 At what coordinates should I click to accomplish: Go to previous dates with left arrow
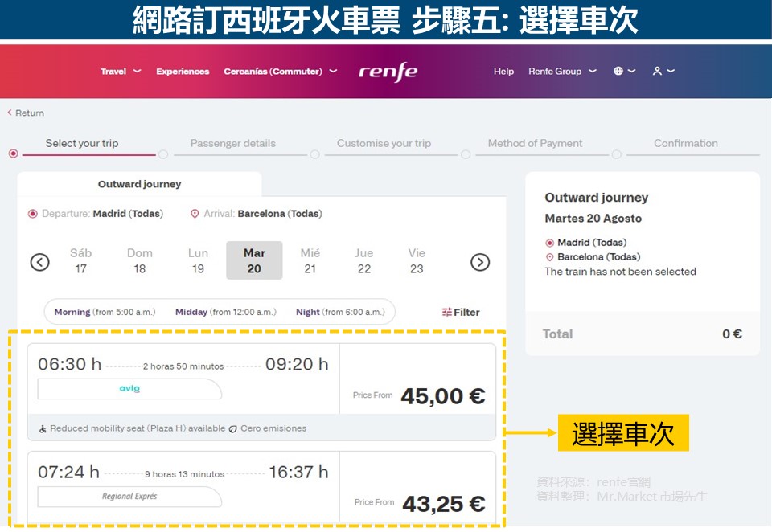pyautogui.click(x=39, y=262)
